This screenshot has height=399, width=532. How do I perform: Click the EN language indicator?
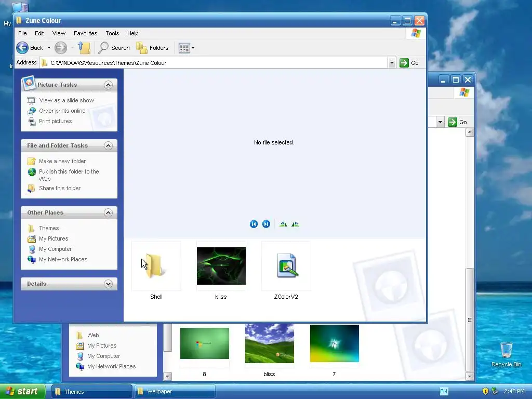click(x=444, y=392)
